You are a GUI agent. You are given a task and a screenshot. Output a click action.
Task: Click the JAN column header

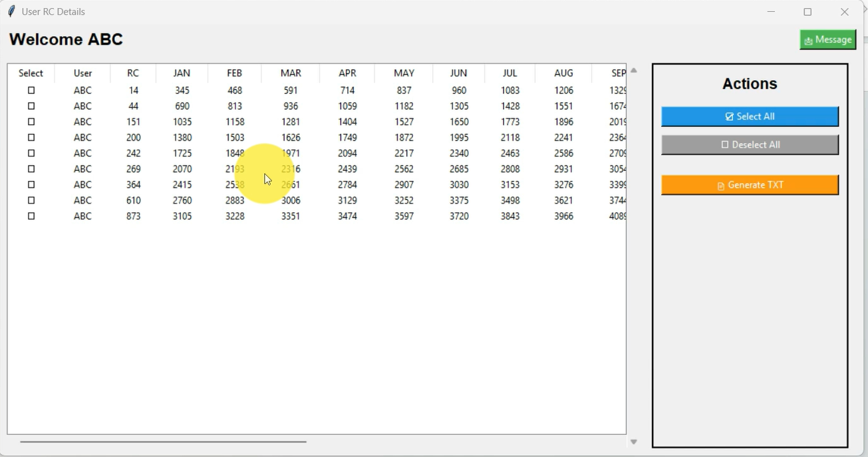pos(182,73)
